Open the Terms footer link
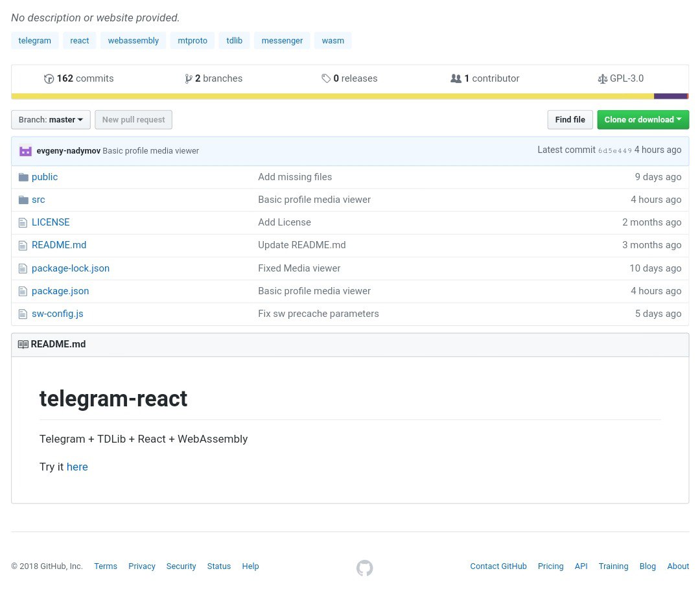This screenshot has width=700, height=593. click(x=106, y=566)
